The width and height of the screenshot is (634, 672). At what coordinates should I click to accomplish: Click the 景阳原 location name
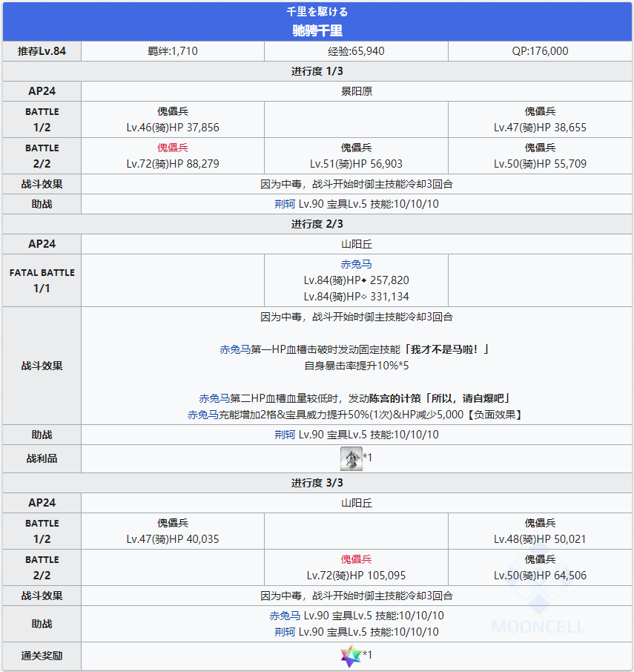pyautogui.click(x=357, y=91)
